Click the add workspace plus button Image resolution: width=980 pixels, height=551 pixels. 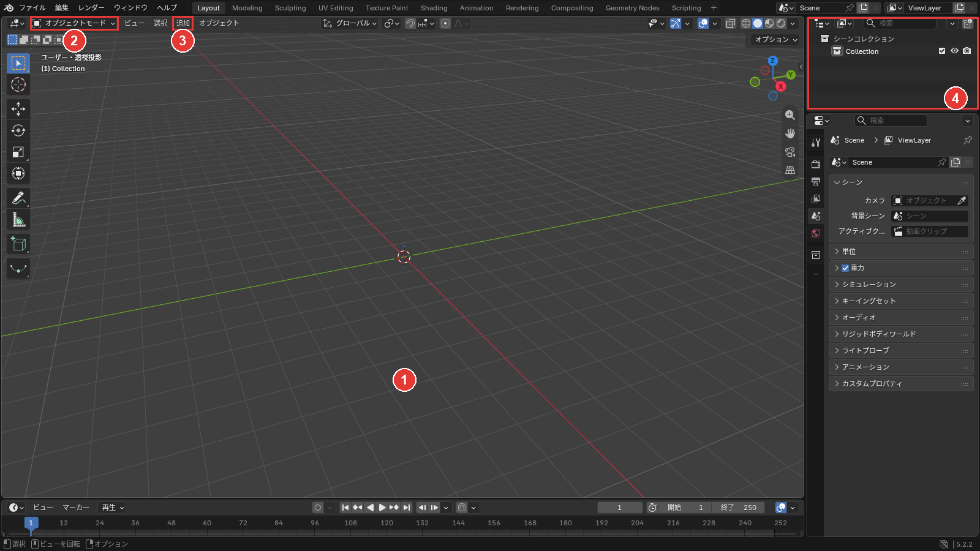click(714, 8)
